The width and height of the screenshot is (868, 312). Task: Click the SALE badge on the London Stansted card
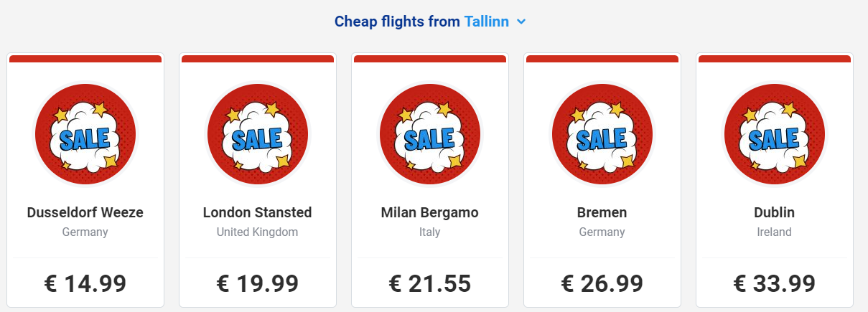pyautogui.click(x=258, y=135)
